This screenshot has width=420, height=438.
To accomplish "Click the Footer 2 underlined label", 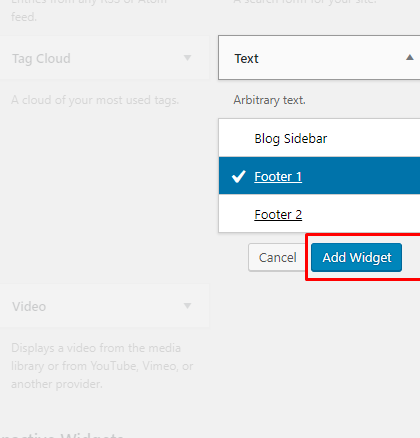I will tap(278, 214).
